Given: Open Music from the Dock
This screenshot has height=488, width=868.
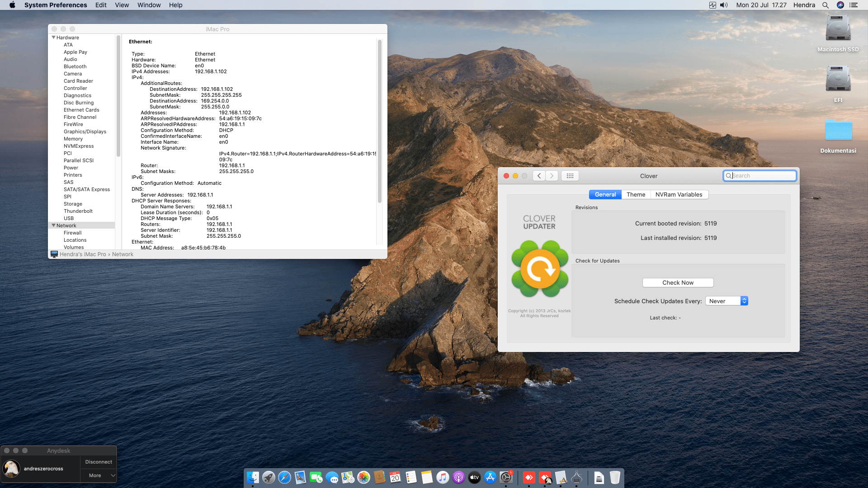Looking at the screenshot, I should (x=443, y=477).
